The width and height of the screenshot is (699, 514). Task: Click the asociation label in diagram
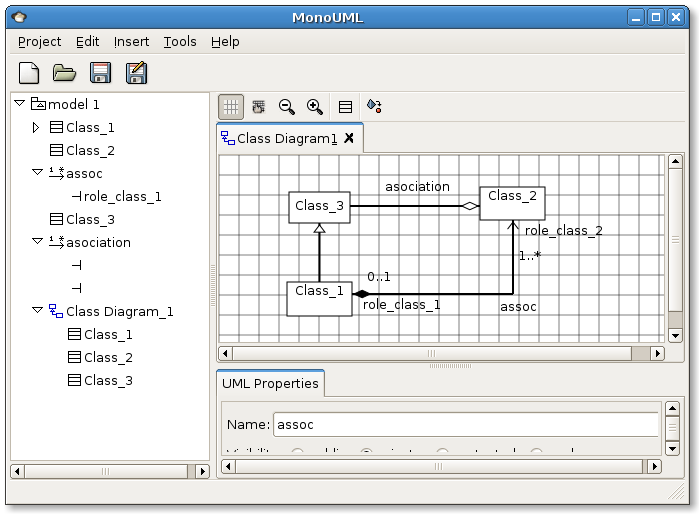point(417,186)
